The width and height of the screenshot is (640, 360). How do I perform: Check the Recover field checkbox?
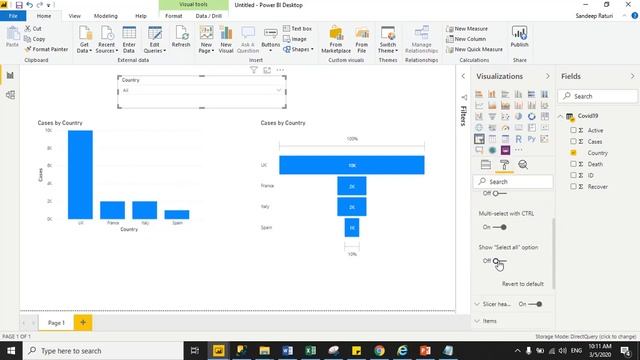[573, 187]
